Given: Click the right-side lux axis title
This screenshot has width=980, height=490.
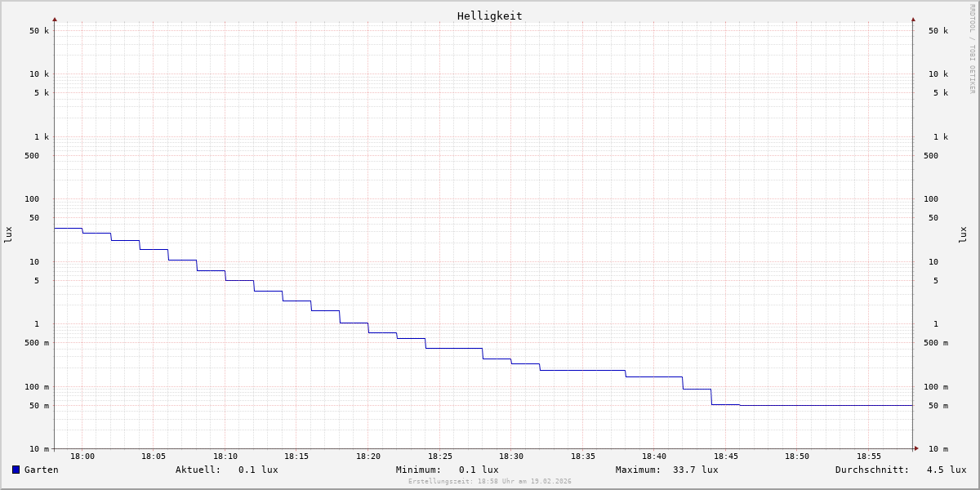Looking at the screenshot, I should coord(963,234).
